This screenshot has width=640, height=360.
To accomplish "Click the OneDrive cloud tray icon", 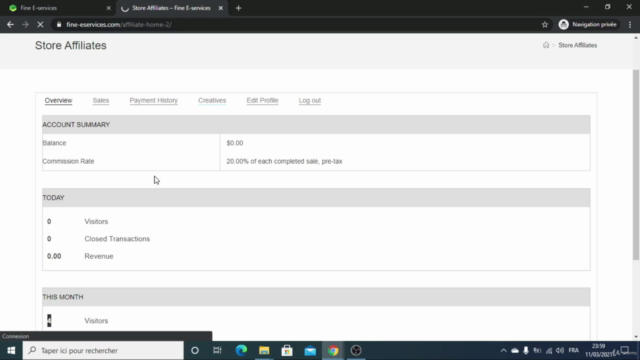I will 515,351.
